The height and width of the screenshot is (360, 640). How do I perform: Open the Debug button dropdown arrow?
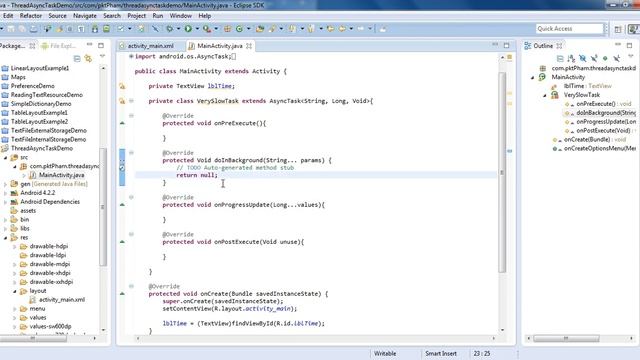(178, 29)
